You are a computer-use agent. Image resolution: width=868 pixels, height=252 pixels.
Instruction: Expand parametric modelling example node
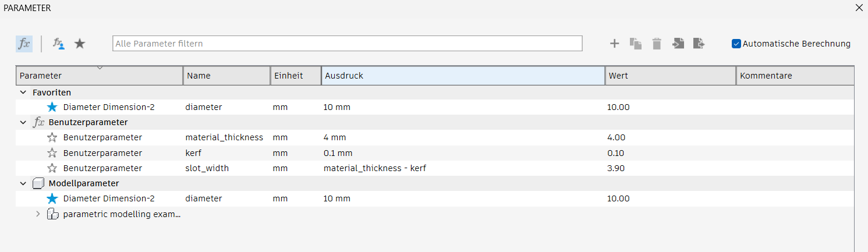38,214
